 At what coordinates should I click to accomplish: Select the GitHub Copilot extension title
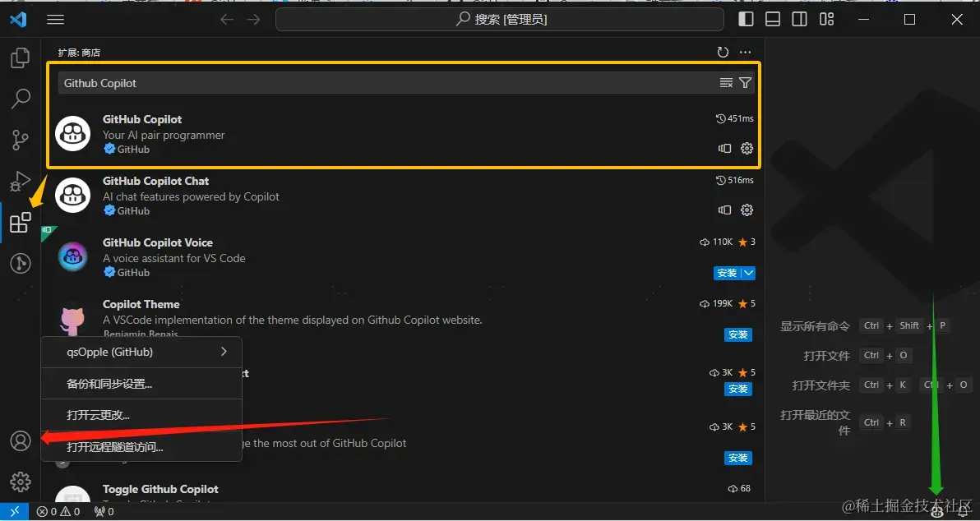pos(142,119)
